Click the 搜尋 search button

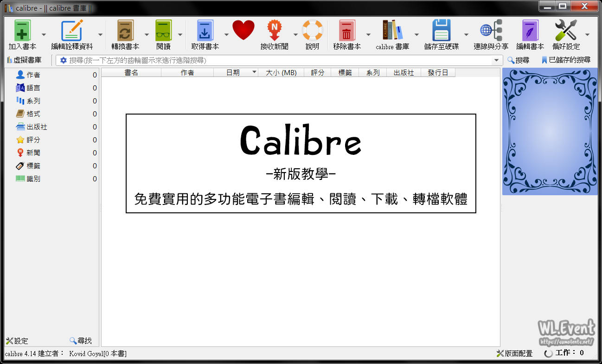click(519, 60)
